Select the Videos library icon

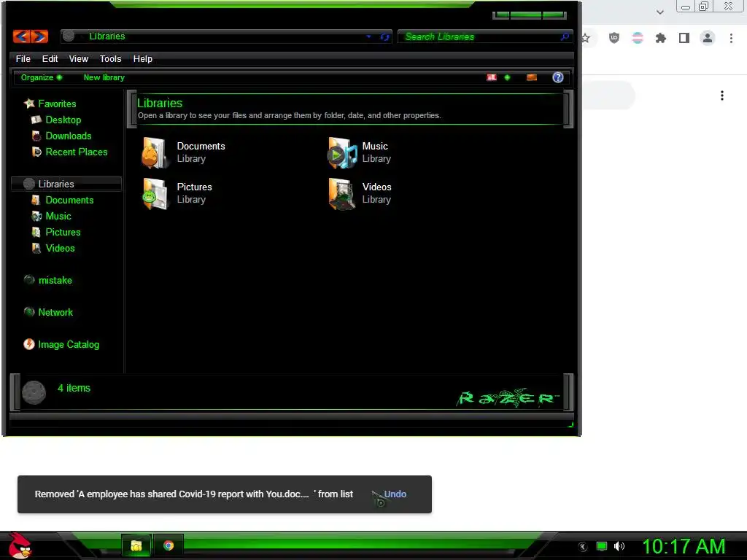(x=342, y=194)
